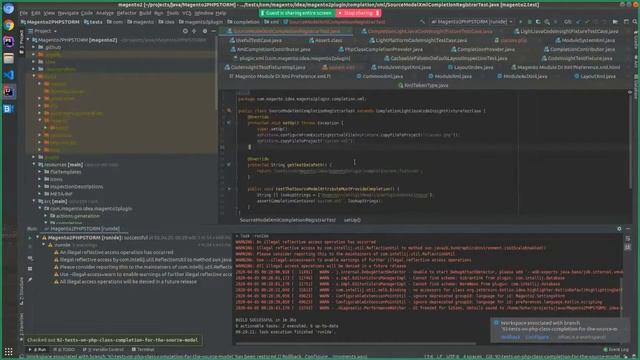Click gutter run icon beside class declaration
Viewport: 640px width, 360px height.
coord(229,111)
